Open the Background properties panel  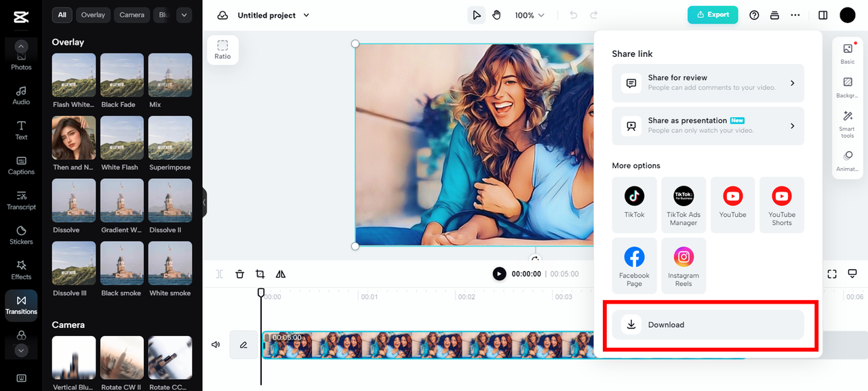tap(848, 87)
